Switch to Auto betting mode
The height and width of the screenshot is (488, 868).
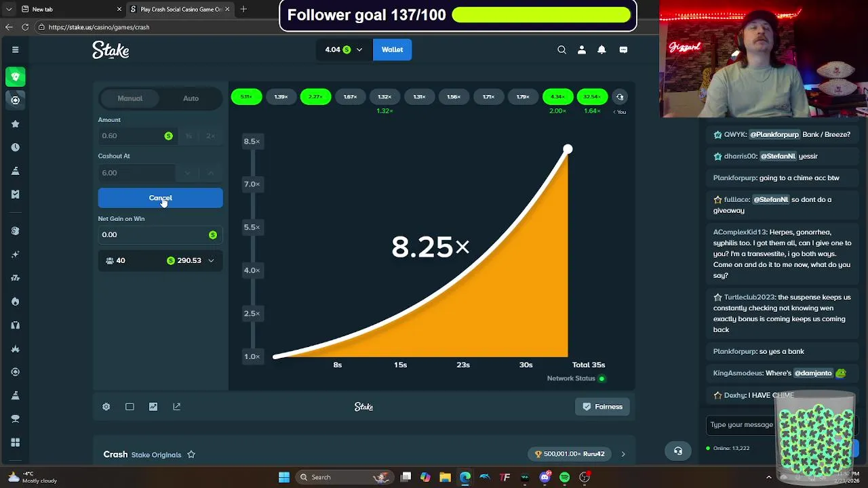[191, 98]
